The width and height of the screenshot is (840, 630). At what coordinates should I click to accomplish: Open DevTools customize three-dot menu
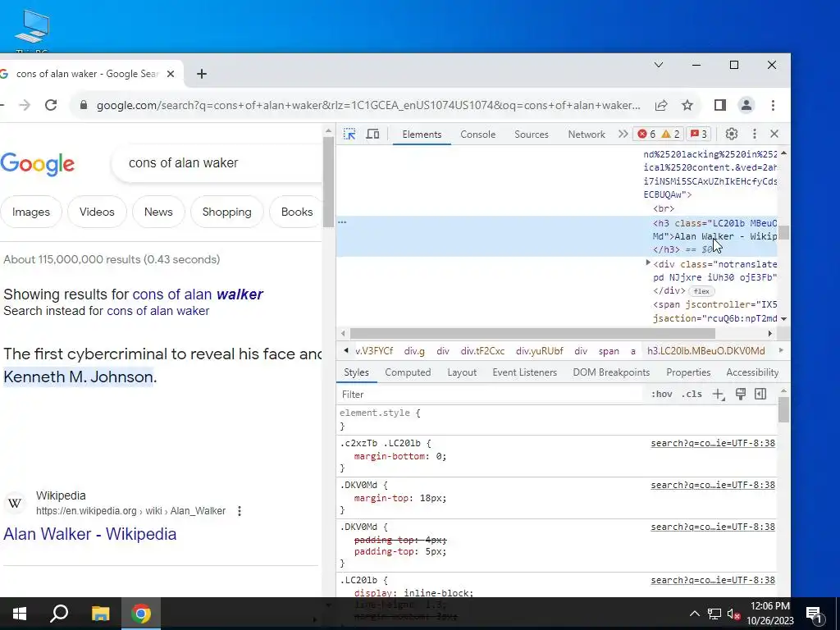coord(755,134)
